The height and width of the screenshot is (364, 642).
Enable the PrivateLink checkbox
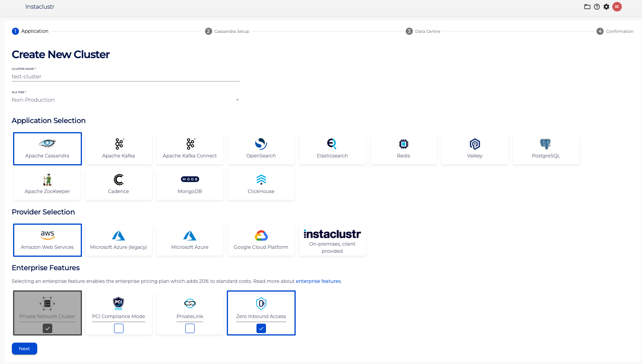[x=190, y=328]
